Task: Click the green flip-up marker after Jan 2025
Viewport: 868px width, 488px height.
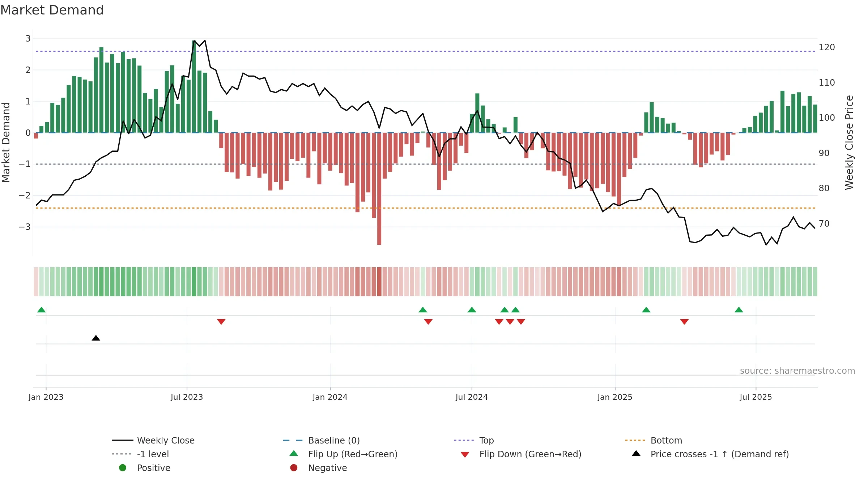Action: point(646,310)
